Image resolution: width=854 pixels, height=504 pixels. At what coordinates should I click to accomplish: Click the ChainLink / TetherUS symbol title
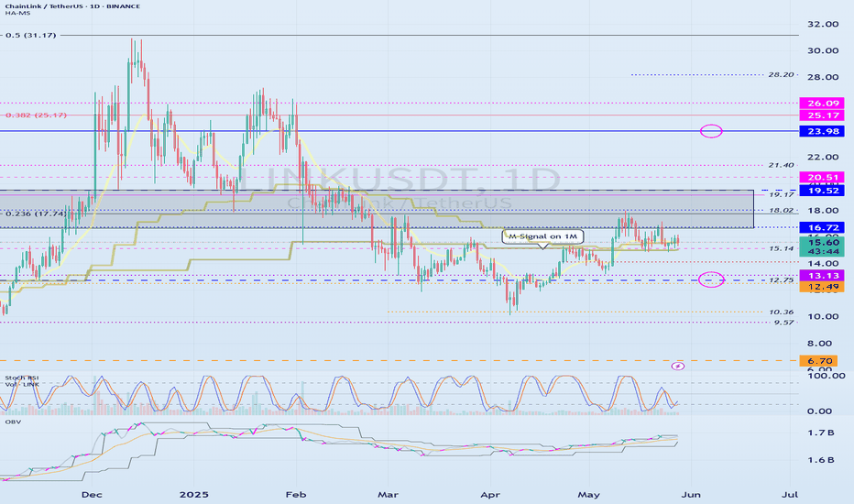(x=73, y=6)
